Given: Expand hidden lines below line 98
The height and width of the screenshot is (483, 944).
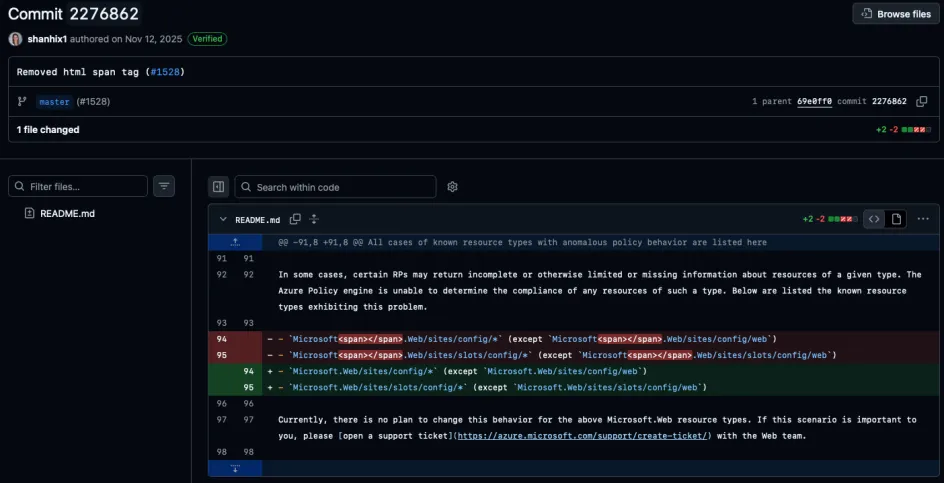Looking at the screenshot, I should (235, 469).
